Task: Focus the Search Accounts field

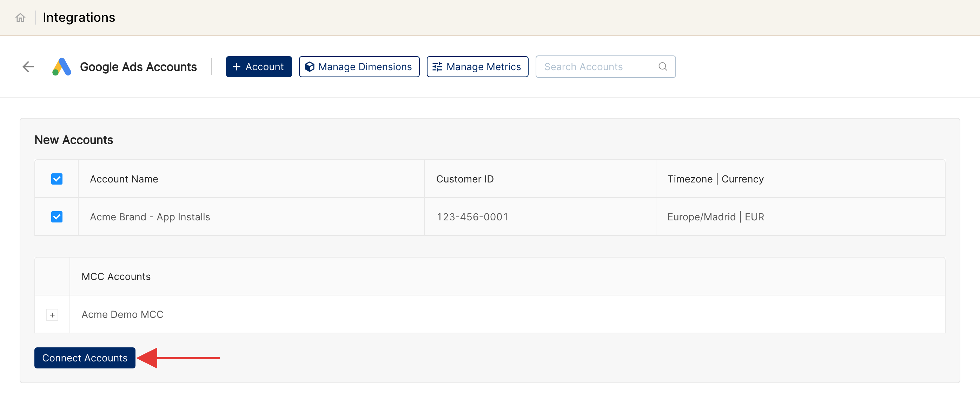Action: (605, 67)
